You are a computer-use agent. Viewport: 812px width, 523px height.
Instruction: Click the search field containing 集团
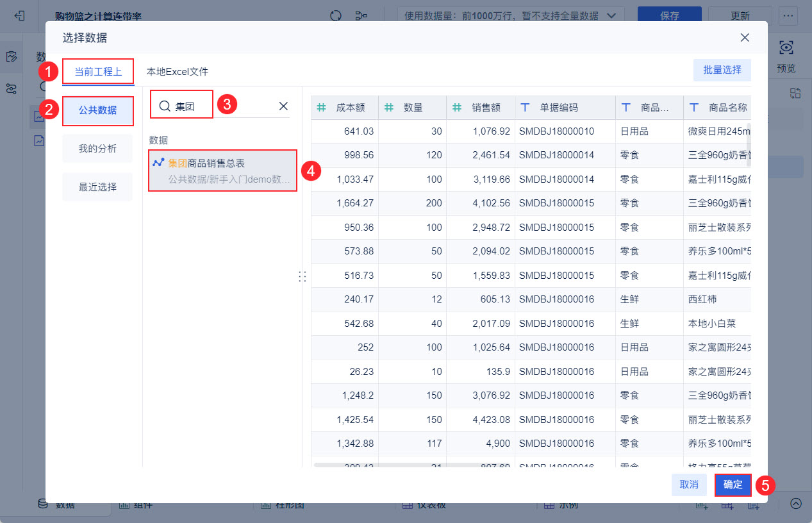[220, 106]
